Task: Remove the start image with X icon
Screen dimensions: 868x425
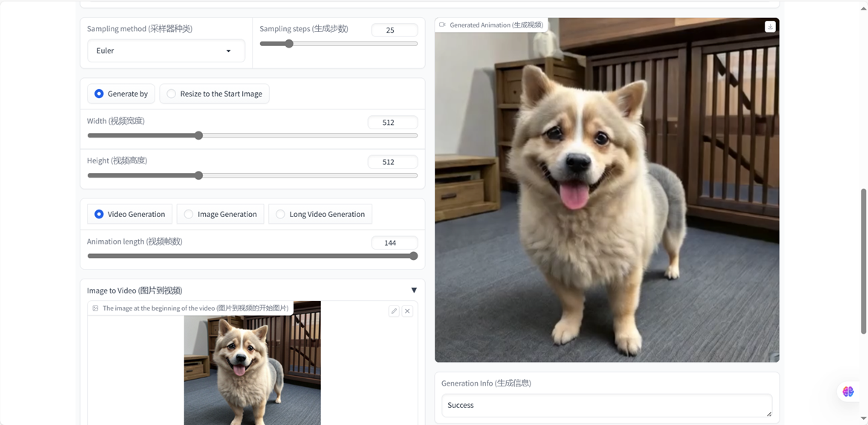Action: point(407,311)
